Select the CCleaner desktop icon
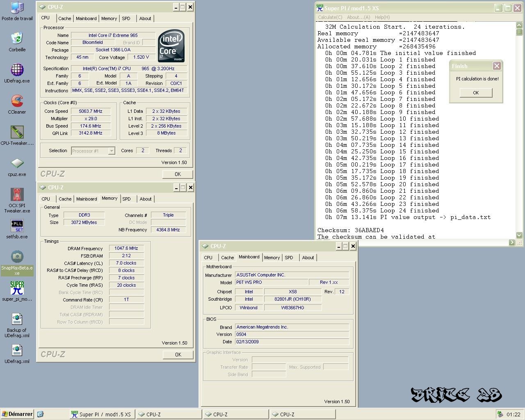Screen dimensions: 525x420 point(17,101)
